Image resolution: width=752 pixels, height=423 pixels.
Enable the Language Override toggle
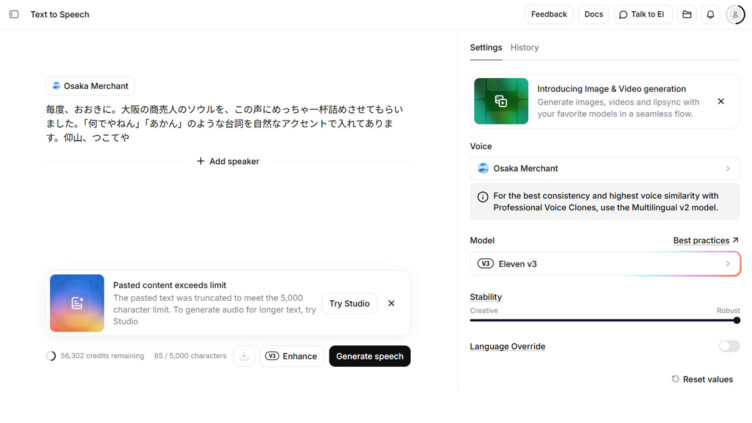[x=729, y=346]
